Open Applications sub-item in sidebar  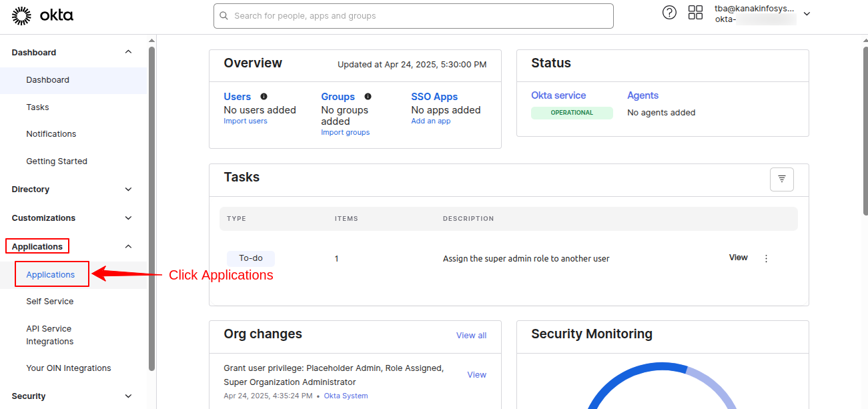(51, 275)
